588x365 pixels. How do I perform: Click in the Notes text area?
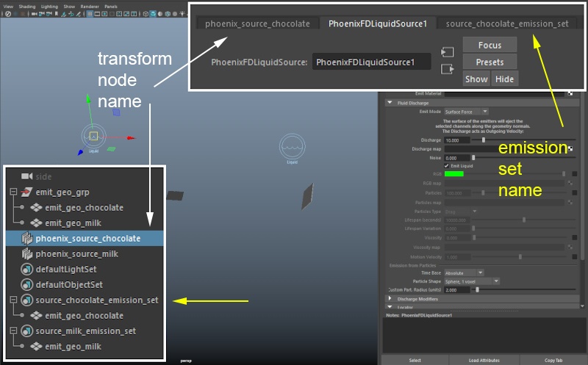pos(483,336)
